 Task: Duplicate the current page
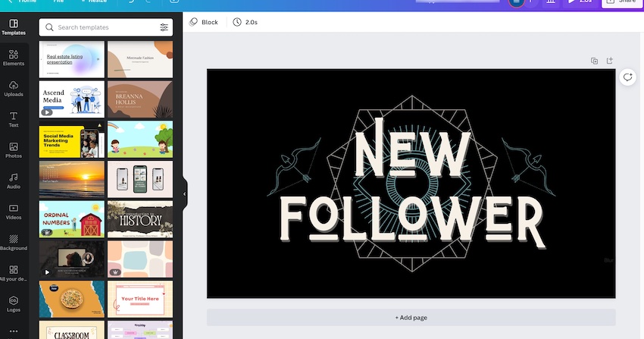pos(594,61)
